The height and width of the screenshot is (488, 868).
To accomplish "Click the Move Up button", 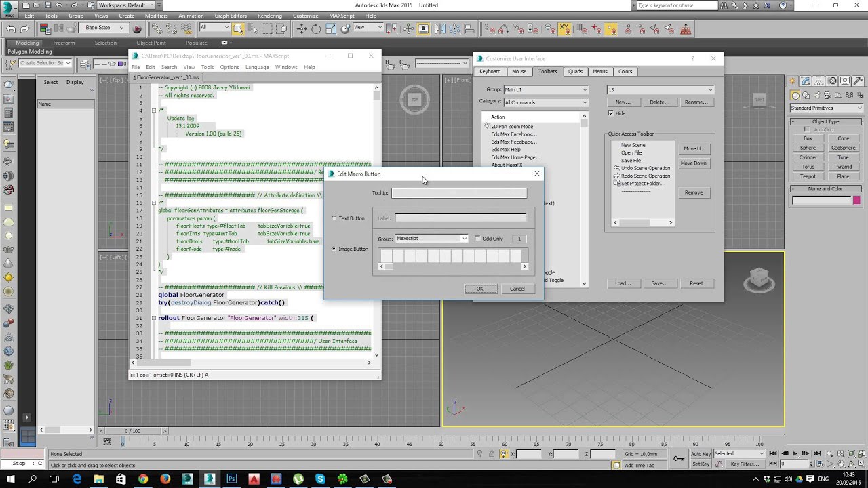I will tap(693, 148).
